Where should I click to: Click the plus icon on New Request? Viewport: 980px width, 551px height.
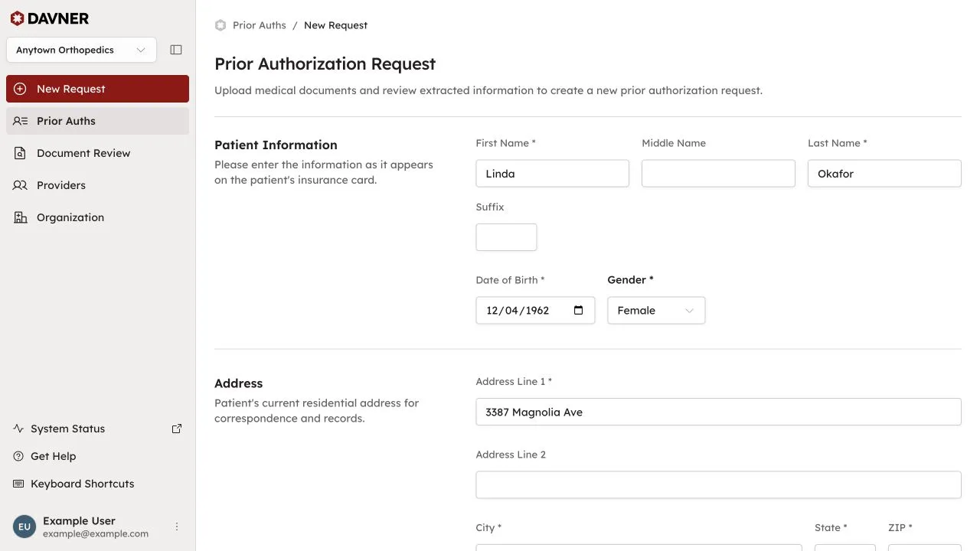tap(20, 89)
